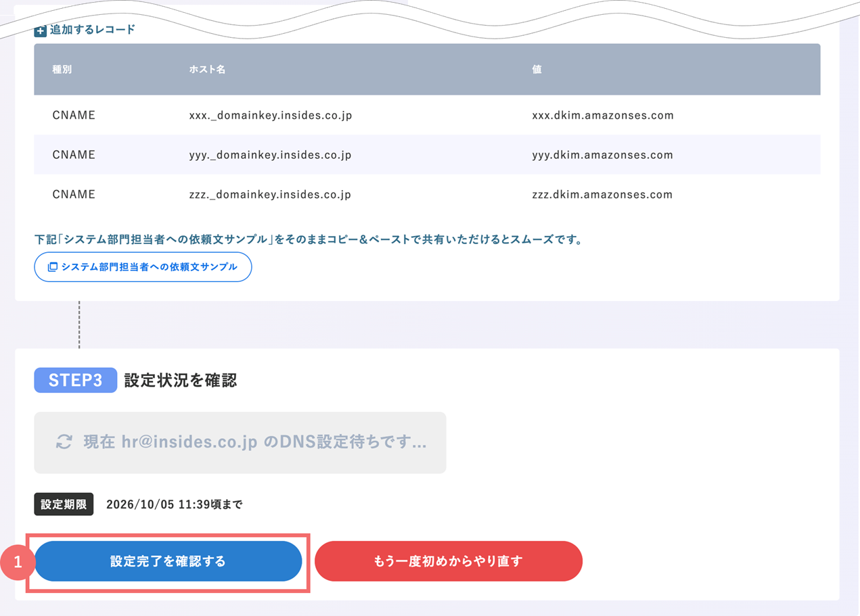Select the deadline 2026/10/05 11:39頃まで
860x616 pixels.
tap(175, 504)
